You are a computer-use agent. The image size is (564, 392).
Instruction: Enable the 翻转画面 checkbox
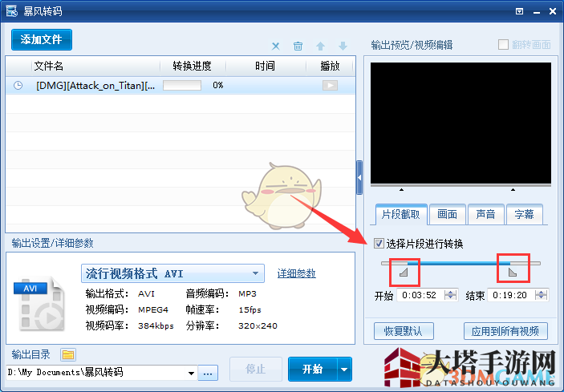tap(504, 45)
